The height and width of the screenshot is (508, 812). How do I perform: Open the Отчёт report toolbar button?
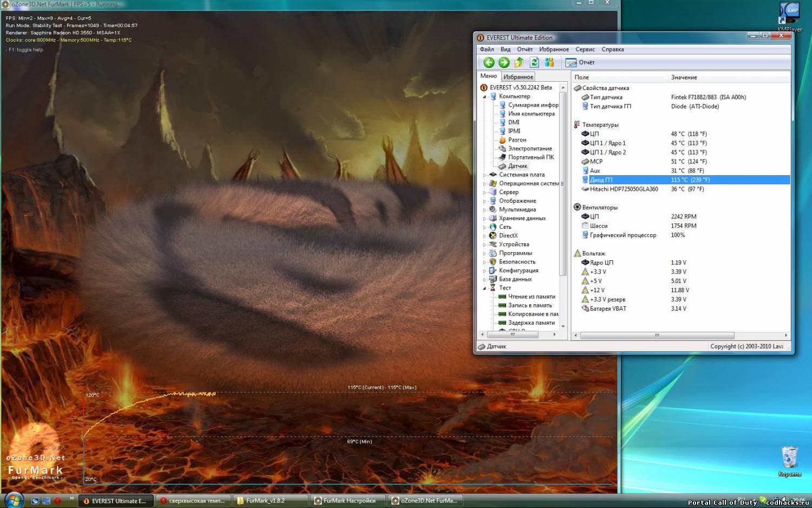tap(580, 62)
